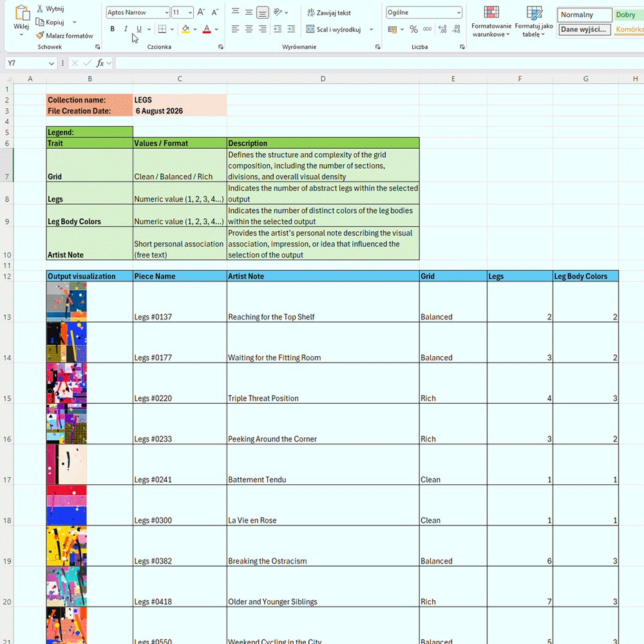This screenshot has width=644, height=644.
Task: Open the Scal i wyśrodkuj dropdown arrow
Action: (372, 29)
